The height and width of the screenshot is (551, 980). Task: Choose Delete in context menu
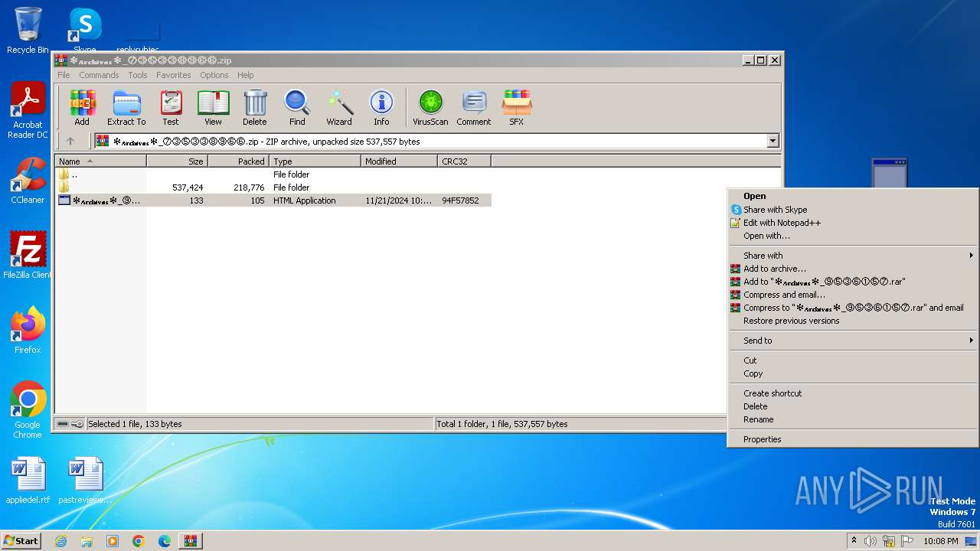[x=853, y=406]
